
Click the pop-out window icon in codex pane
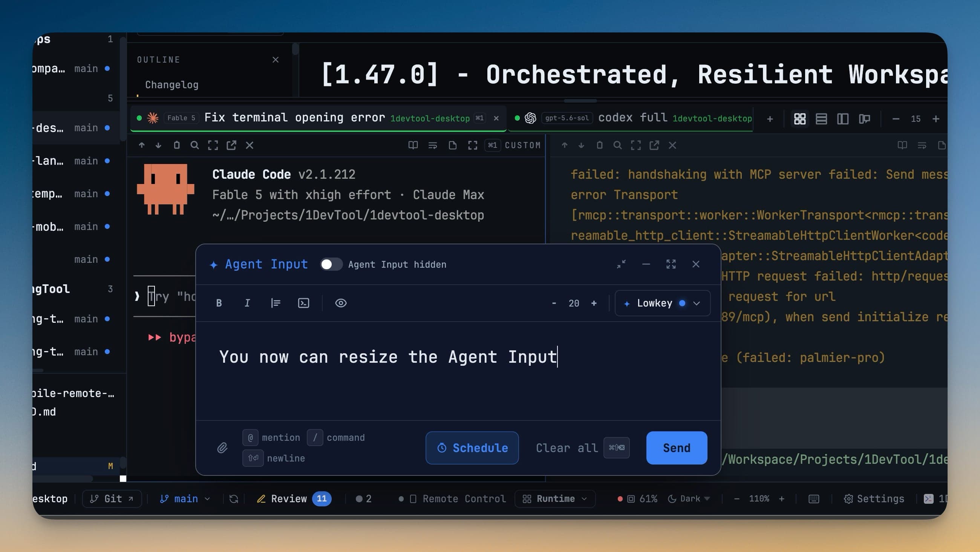(x=654, y=145)
